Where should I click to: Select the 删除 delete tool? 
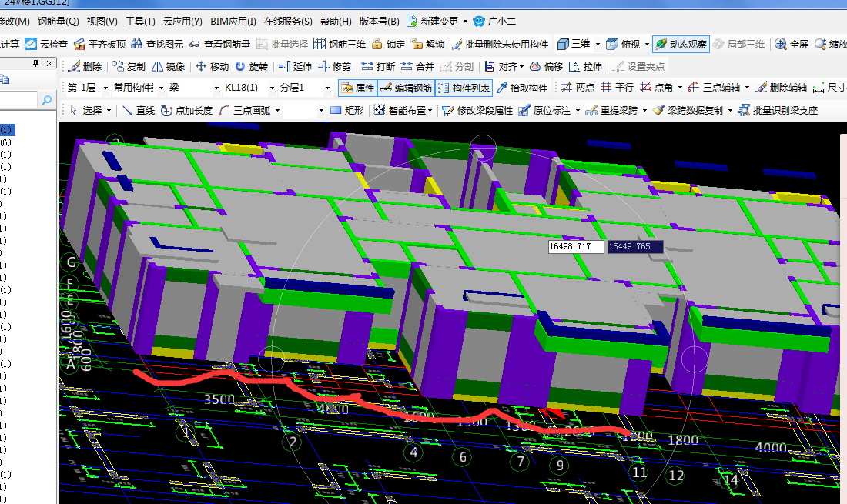pyautogui.click(x=85, y=66)
